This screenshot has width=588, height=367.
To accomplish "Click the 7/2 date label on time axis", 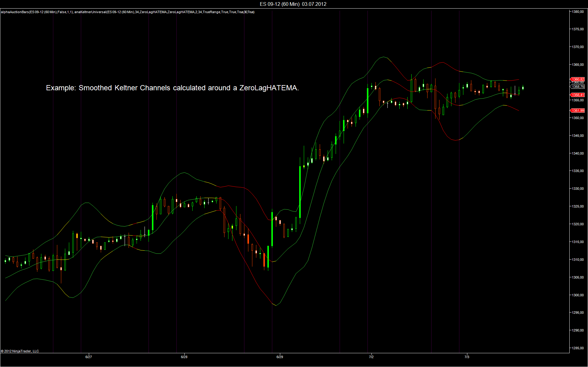I will click(371, 357).
